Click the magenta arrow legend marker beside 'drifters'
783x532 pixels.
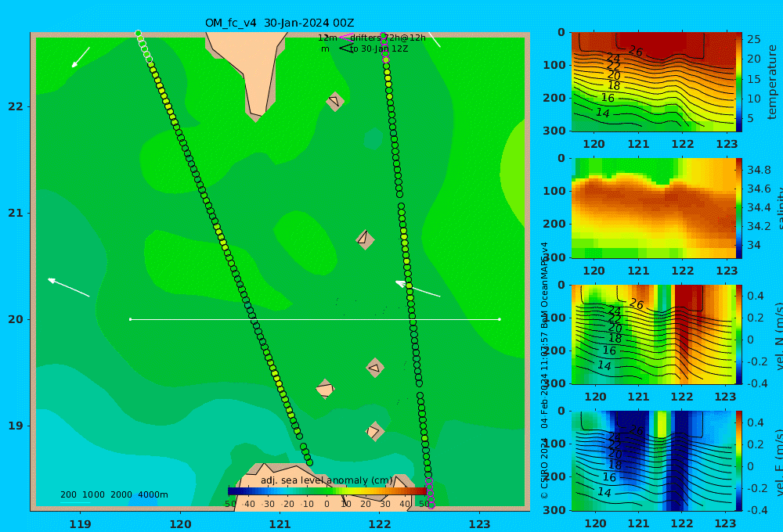(x=345, y=38)
